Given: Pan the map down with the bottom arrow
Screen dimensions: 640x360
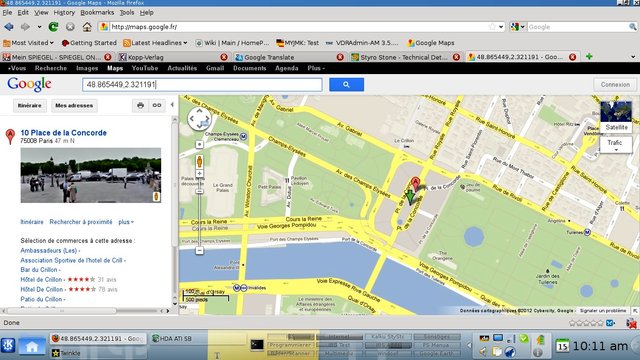Looking at the screenshot, I should (x=199, y=127).
